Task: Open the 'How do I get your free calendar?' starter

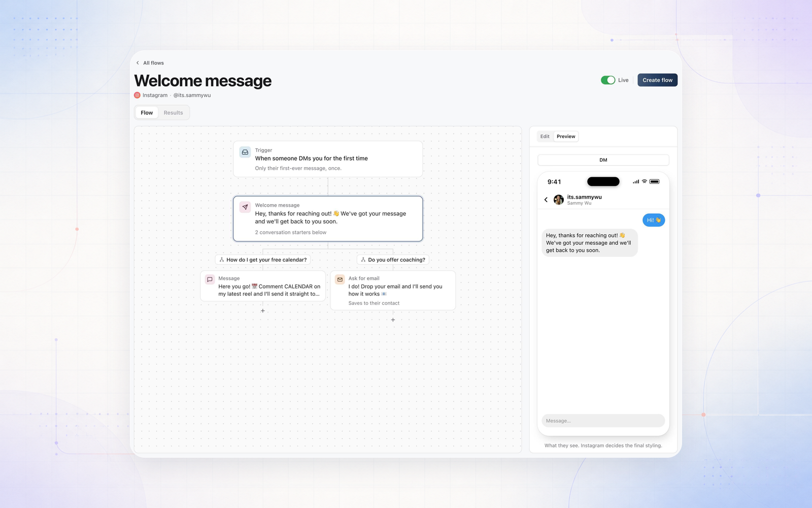Action: (263, 260)
